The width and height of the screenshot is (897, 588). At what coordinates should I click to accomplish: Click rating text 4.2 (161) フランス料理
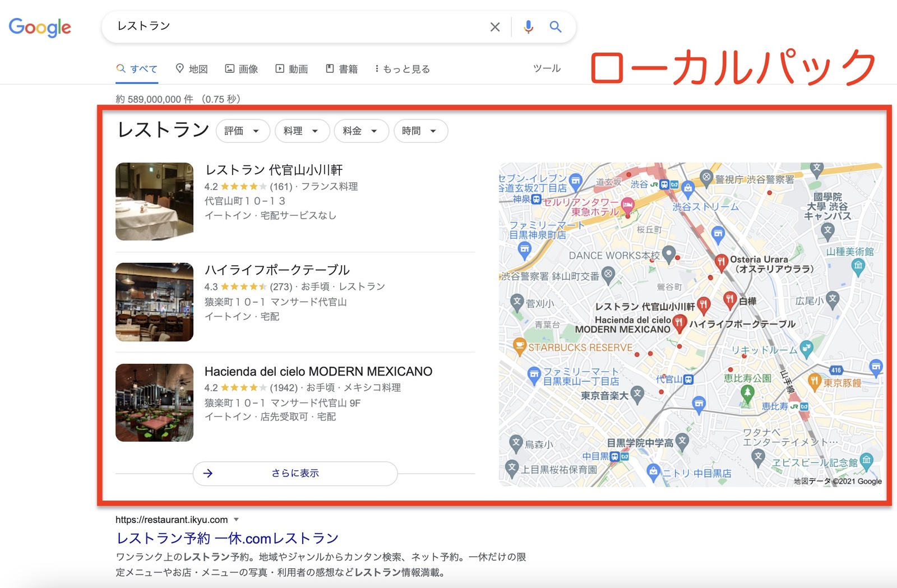pos(281,187)
